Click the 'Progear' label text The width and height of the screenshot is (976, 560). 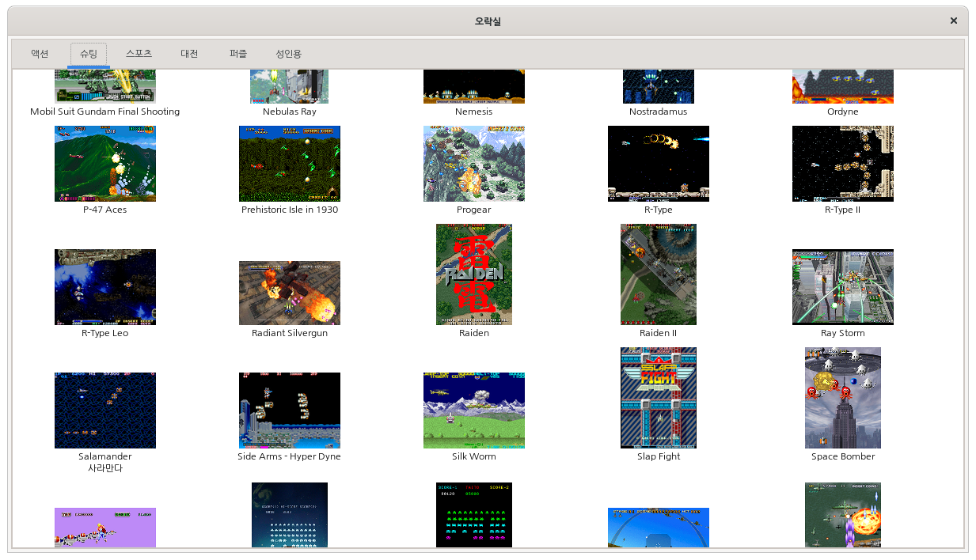[474, 210]
